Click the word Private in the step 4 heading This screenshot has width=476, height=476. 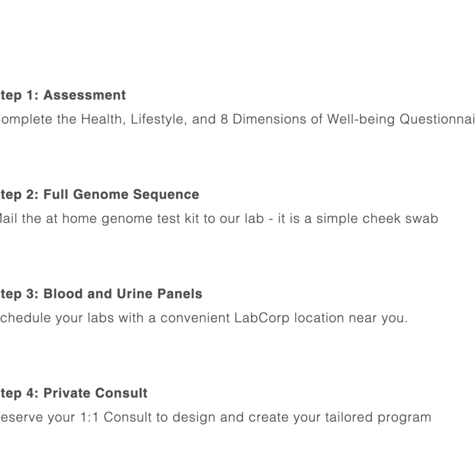pyautogui.click(x=68, y=393)
